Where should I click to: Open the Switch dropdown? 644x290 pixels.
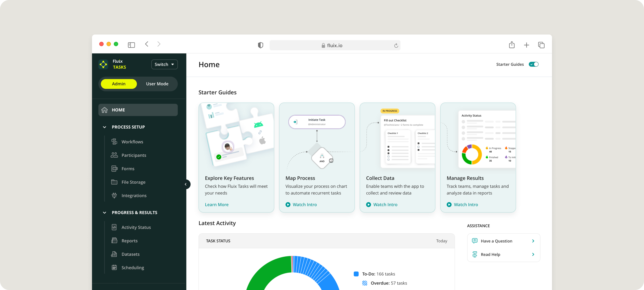[164, 64]
